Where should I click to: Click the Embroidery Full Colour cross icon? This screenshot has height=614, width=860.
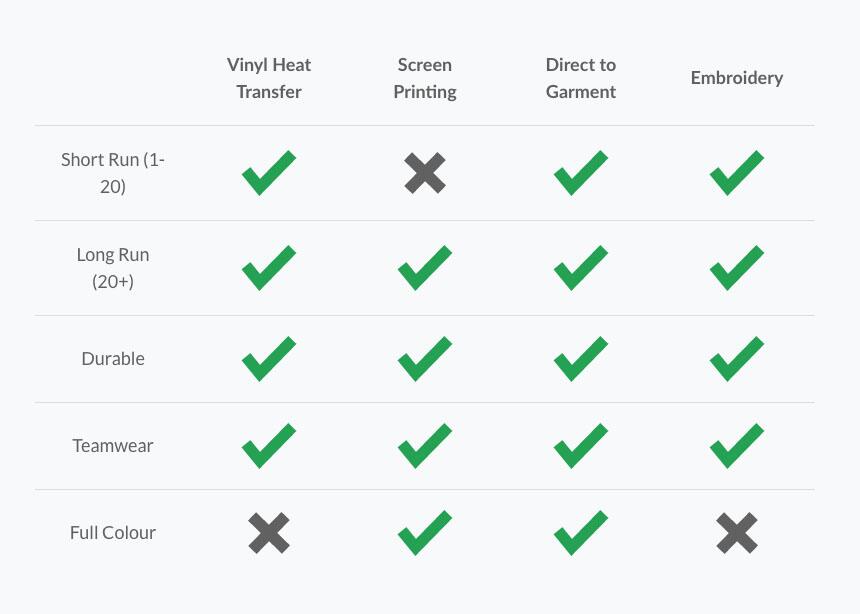pos(737,533)
